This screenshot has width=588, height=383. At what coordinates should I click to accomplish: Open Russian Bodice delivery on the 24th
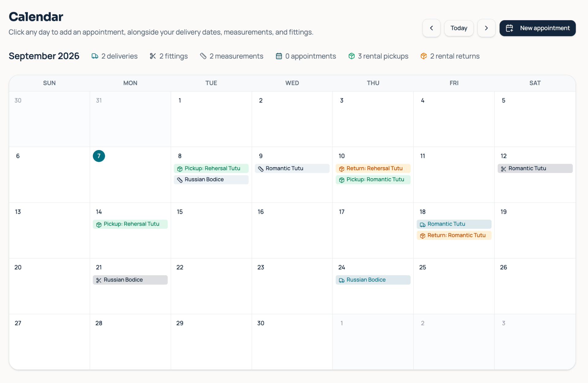(x=373, y=280)
